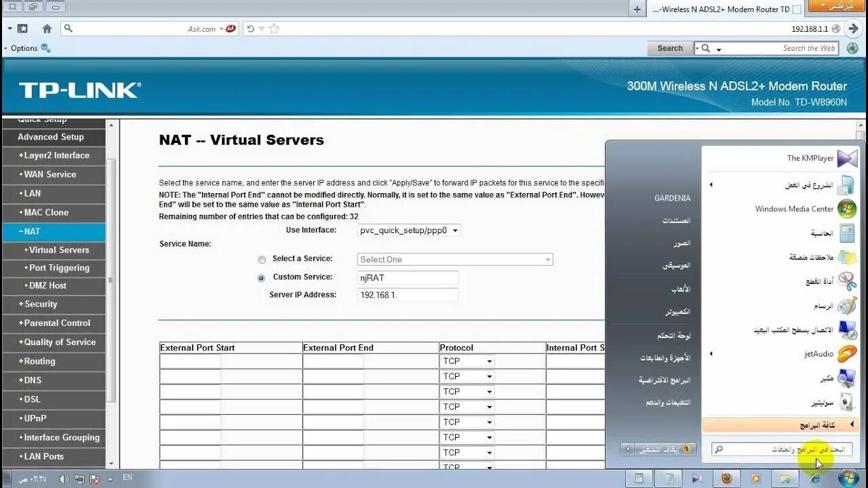
Task: Open media player icon on taskbar
Action: 756,478
